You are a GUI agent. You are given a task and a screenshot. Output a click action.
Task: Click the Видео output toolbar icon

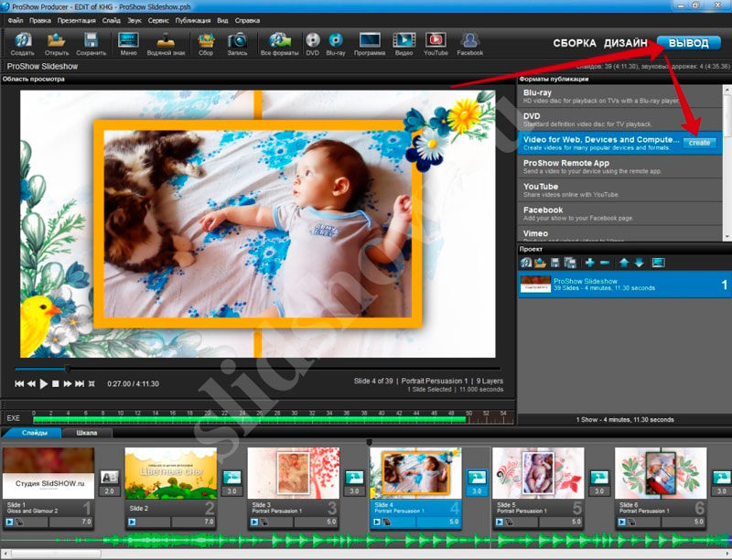[x=404, y=43]
